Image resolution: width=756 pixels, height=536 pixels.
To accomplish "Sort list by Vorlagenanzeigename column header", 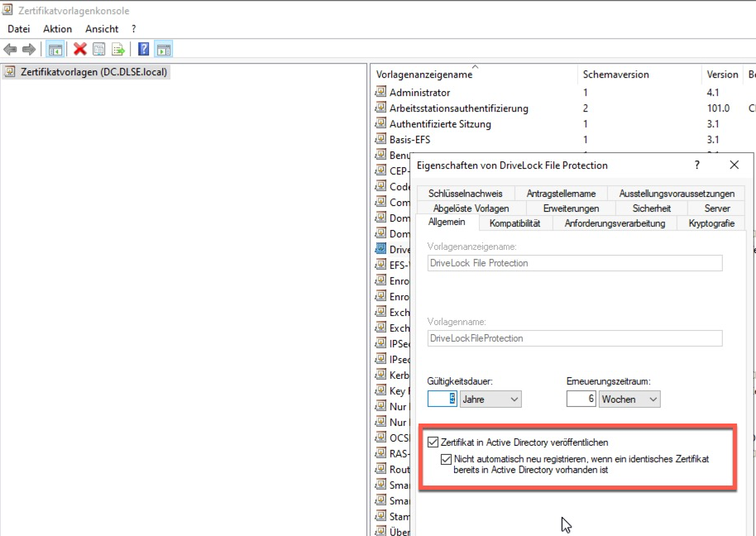I will click(424, 74).
